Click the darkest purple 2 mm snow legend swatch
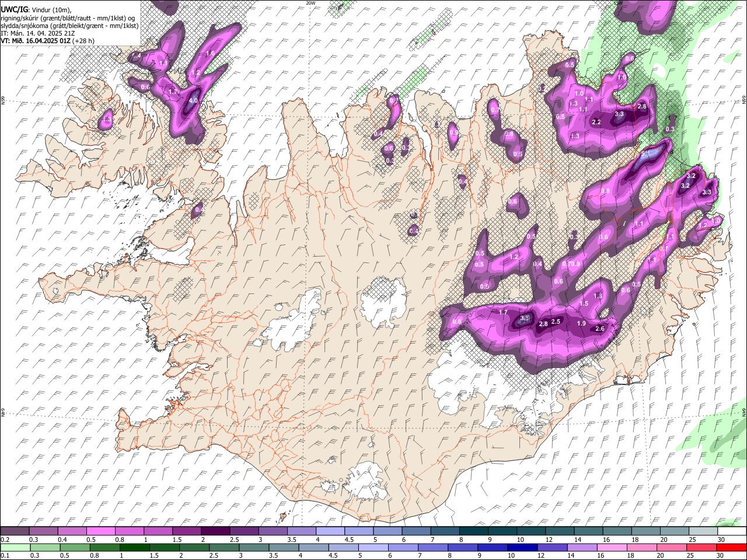Viewport: 747px width, 560px height. coord(215,531)
